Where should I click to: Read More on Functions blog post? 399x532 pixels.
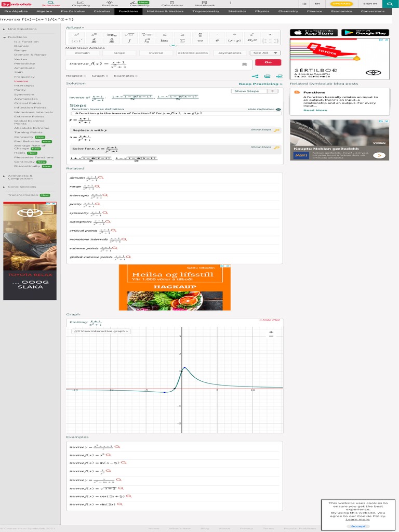point(315,110)
